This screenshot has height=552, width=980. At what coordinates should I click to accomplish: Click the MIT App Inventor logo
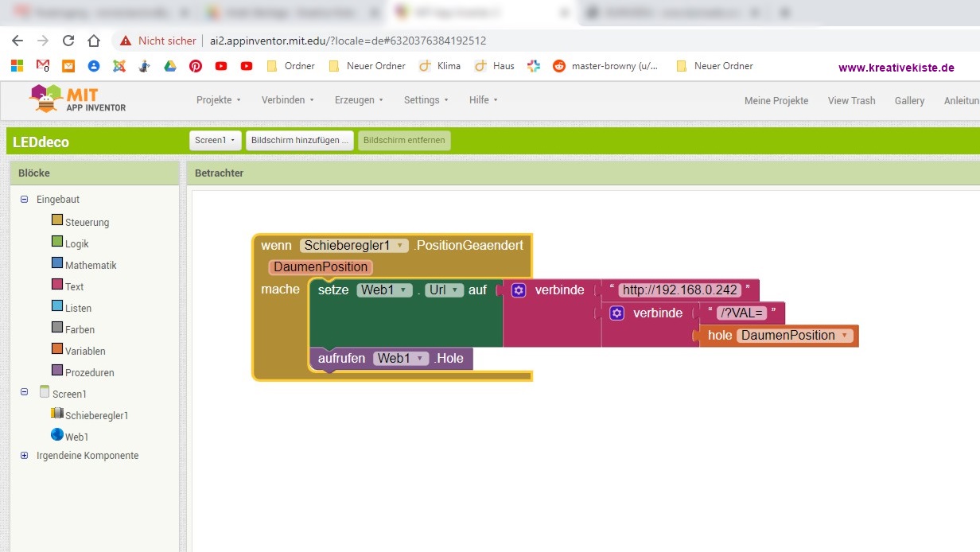click(x=77, y=99)
